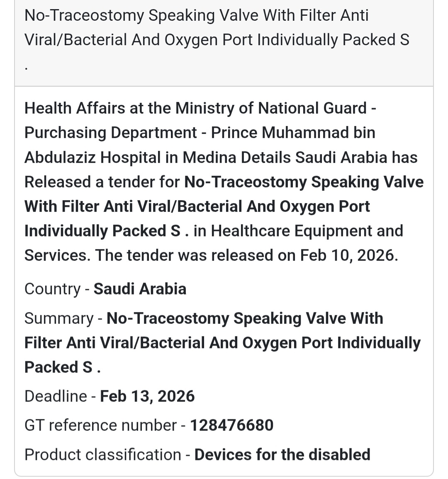The image size is (448, 479).
Task: Click the reference number 128476680
Action: pos(231,425)
